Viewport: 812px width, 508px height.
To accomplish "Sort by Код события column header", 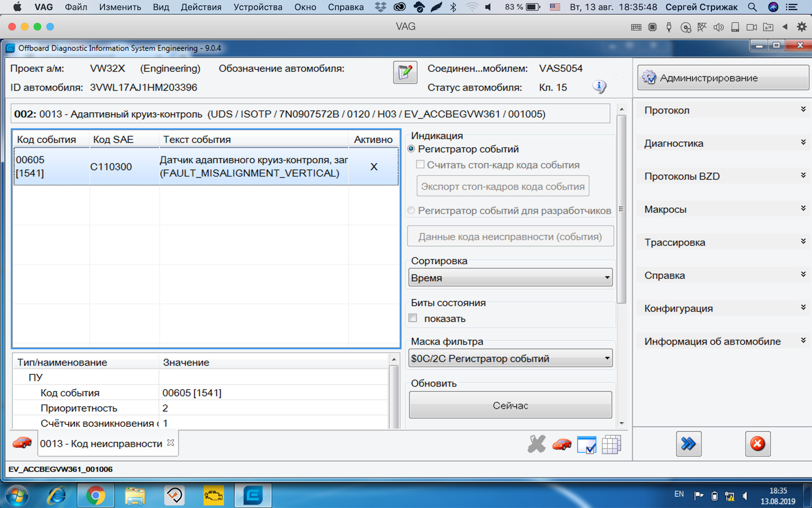I will click(x=51, y=139).
